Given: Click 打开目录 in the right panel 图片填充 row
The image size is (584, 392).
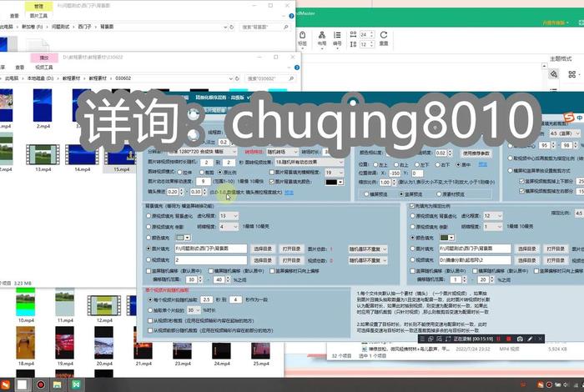Looking at the screenshot, I should tap(556, 249).
